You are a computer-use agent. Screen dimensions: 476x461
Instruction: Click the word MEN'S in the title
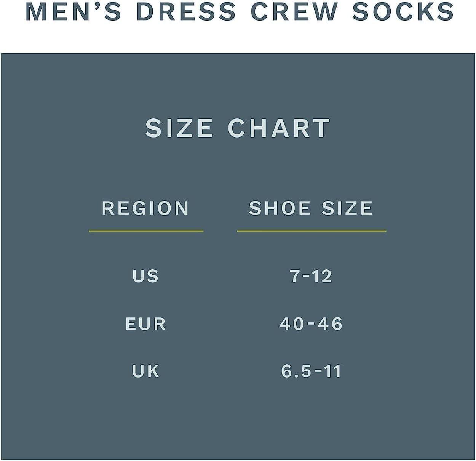click(x=73, y=11)
